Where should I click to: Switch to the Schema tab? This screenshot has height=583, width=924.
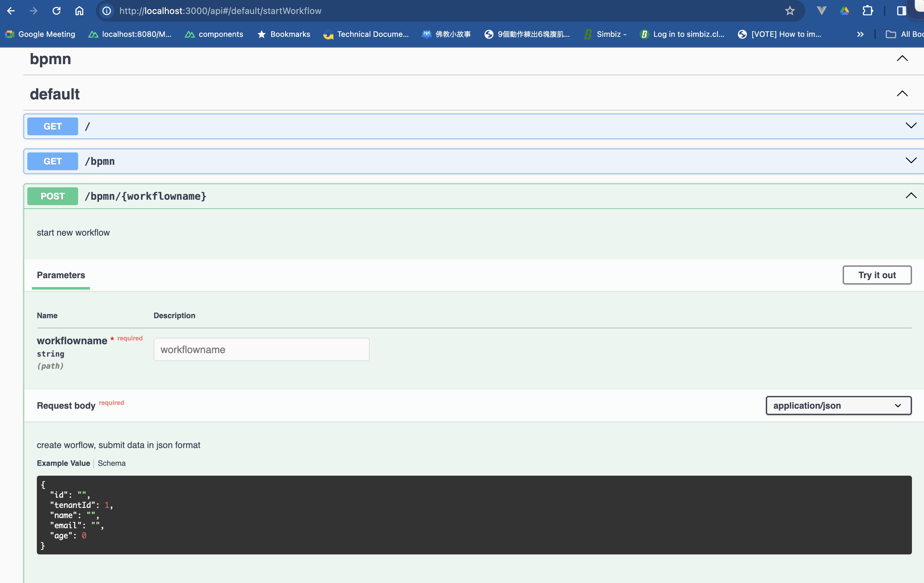click(111, 463)
